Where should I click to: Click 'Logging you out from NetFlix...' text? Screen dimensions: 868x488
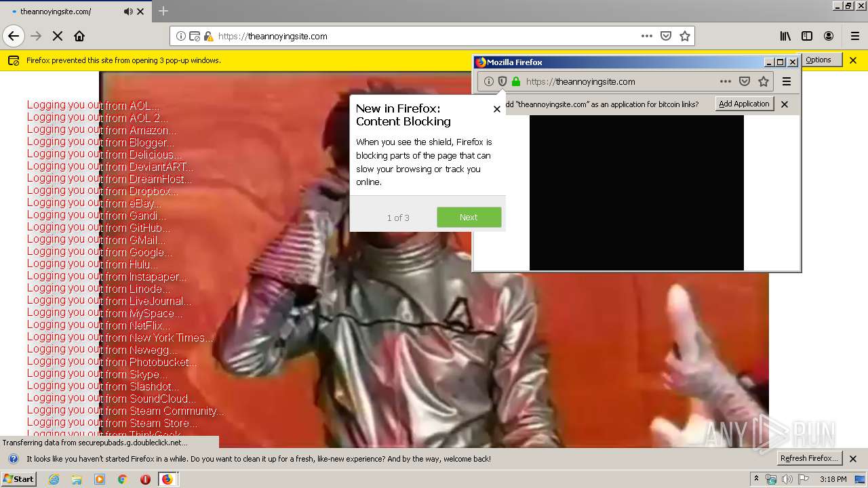tap(99, 325)
